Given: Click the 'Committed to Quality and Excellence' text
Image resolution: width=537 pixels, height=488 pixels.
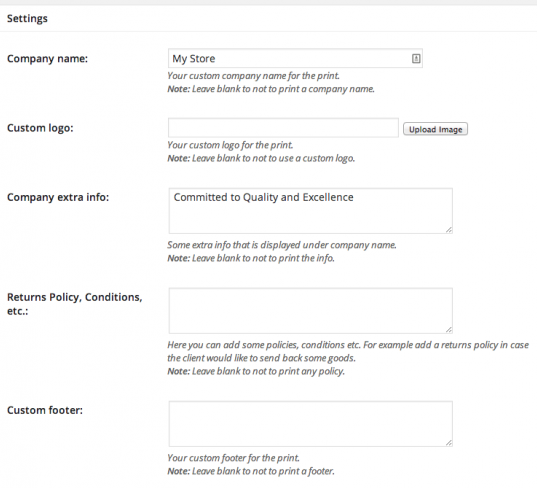Looking at the screenshot, I should coord(263,197).
